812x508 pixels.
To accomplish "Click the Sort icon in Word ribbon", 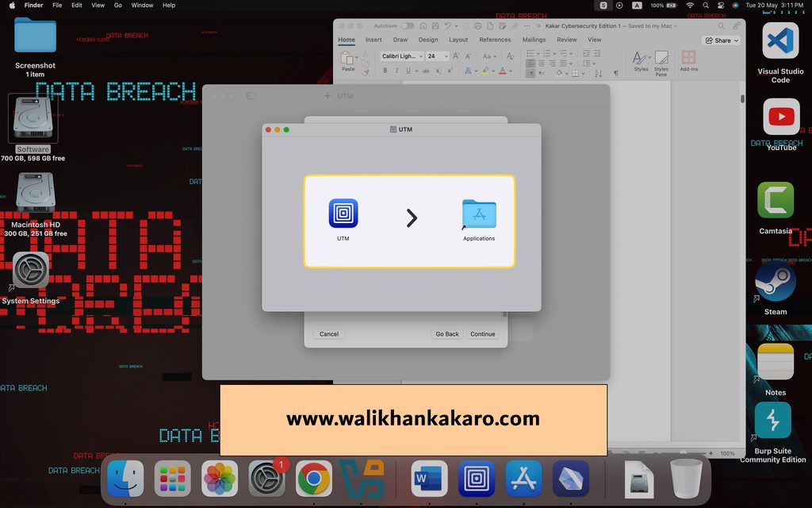I will tap(598, 74).
